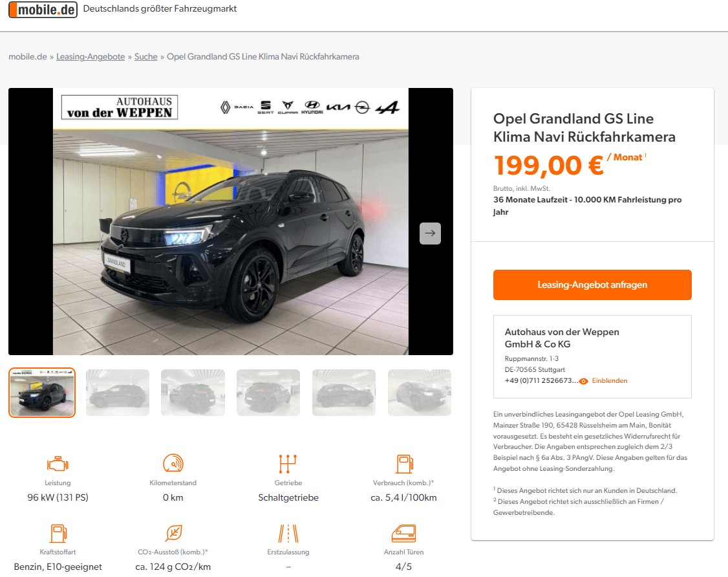Click the CO2-Ausstoß leaf icon
This screenshot has height=577, width=728.
click(x=174, y=533)
